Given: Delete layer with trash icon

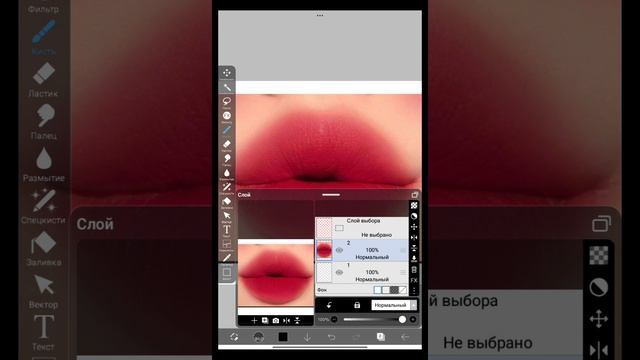Looking at the screenshot, I should (414, 269).
